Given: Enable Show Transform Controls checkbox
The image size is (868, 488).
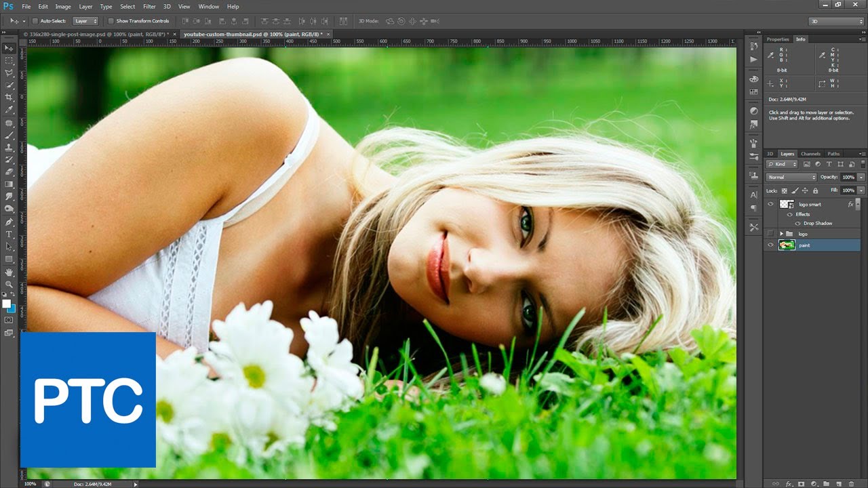Looking at the screenshot, I should [111, 21].
